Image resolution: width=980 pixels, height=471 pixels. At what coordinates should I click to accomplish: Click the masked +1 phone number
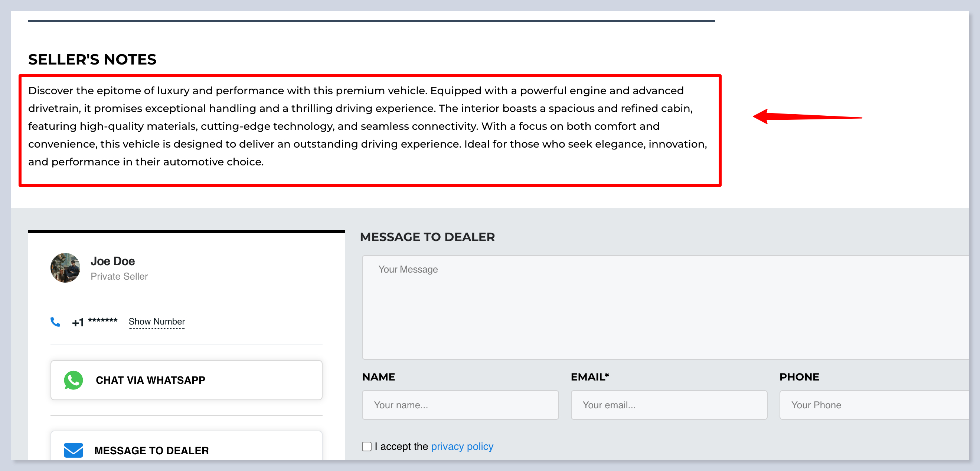point(95,322)
